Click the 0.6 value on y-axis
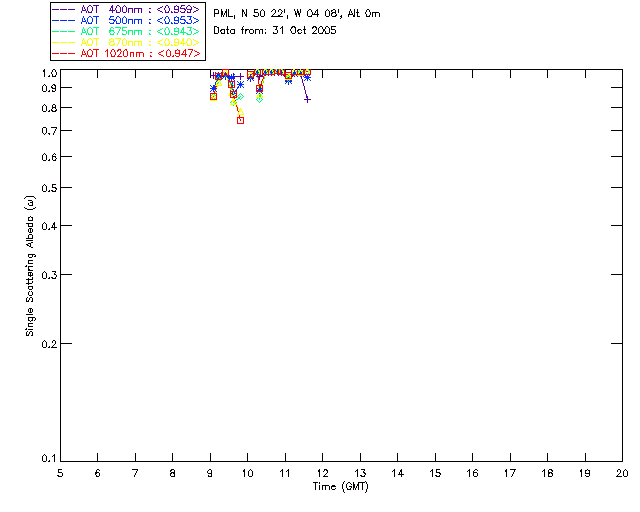640x512 pixels. (x=49, y=157)
